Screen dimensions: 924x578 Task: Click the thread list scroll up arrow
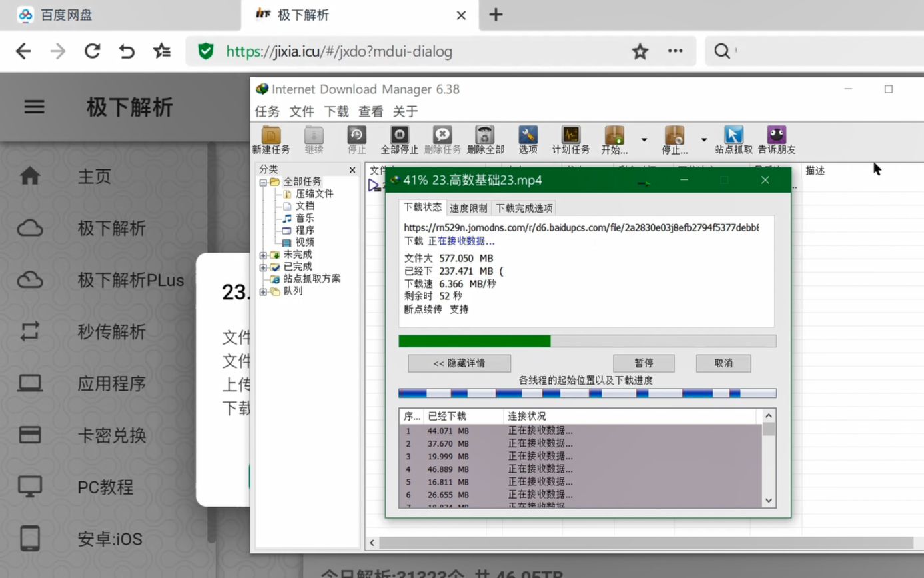click(769, 416)
